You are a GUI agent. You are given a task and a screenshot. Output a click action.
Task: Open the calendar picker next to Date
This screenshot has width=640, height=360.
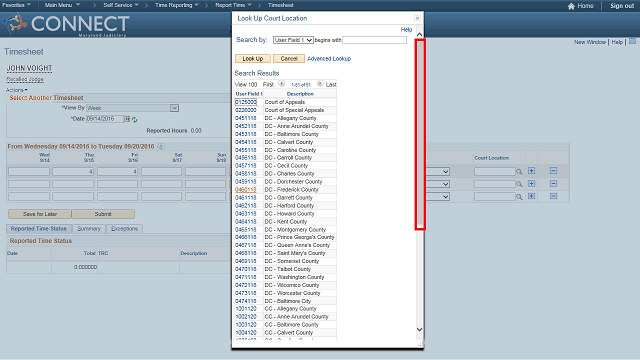(127, 119)
